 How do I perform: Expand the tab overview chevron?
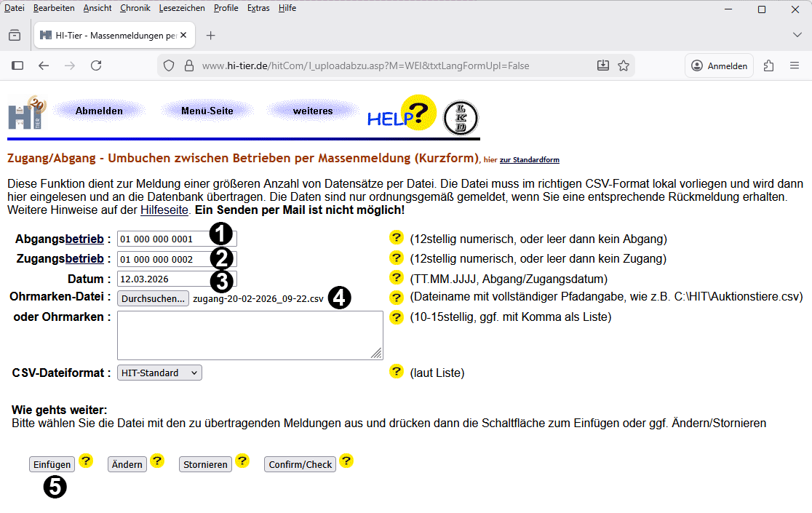pos(797,34)
